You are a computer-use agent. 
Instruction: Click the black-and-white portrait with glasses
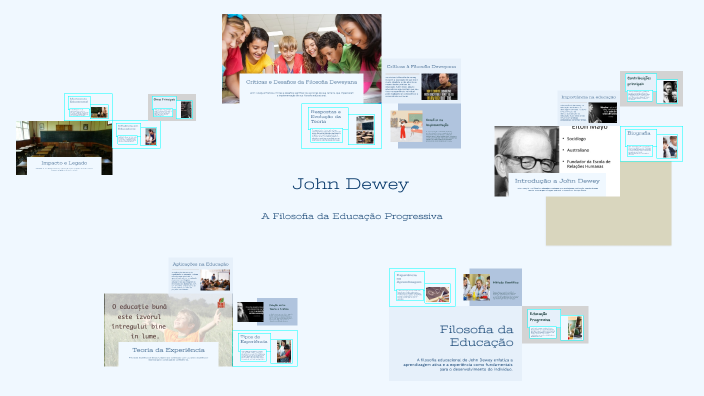[x=527, y=153]
